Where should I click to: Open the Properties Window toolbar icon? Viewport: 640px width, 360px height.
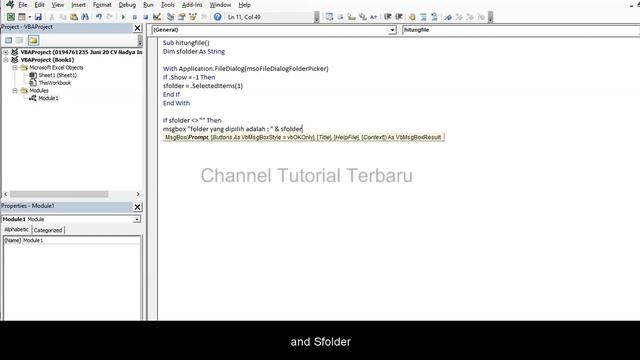coord(182,17)
